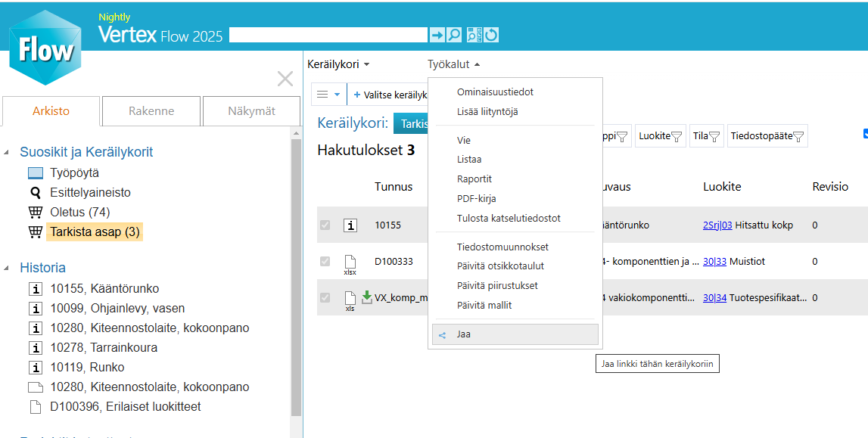The width and height of the screenshot is (868, 438).
Task: Click the Valitse keräilykori button
Action: (x=390, y=95)
